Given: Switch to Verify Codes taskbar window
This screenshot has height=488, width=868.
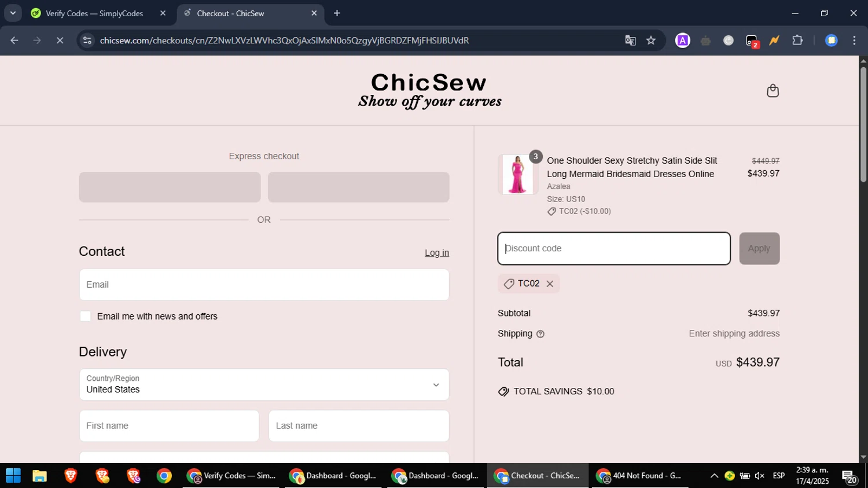Looking at the screenshot, I should 231,476.
